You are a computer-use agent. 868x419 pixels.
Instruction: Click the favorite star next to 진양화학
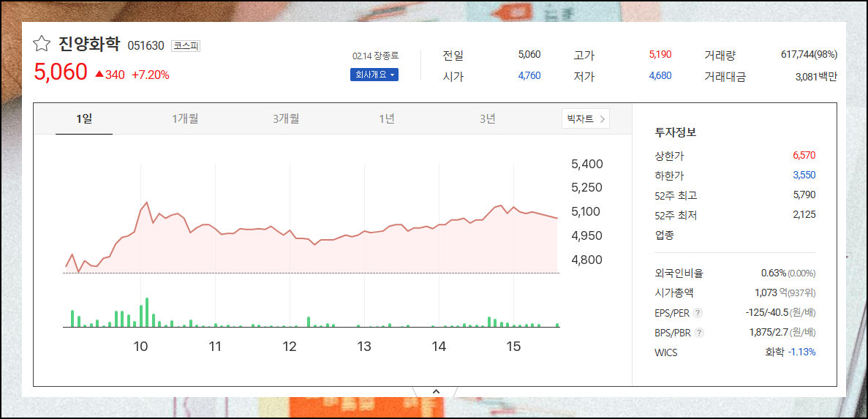tap(42, 44)
